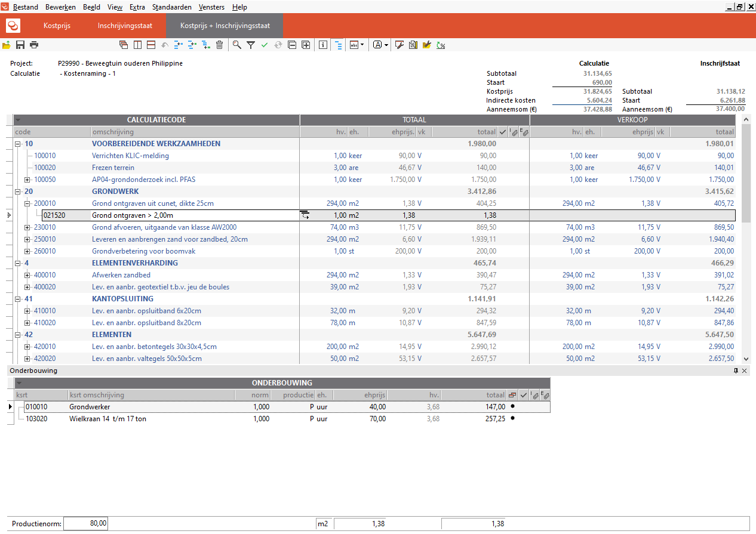Click the percentage calculator icon in toolbar
756x534 pixels.
[x=441, y=45]
